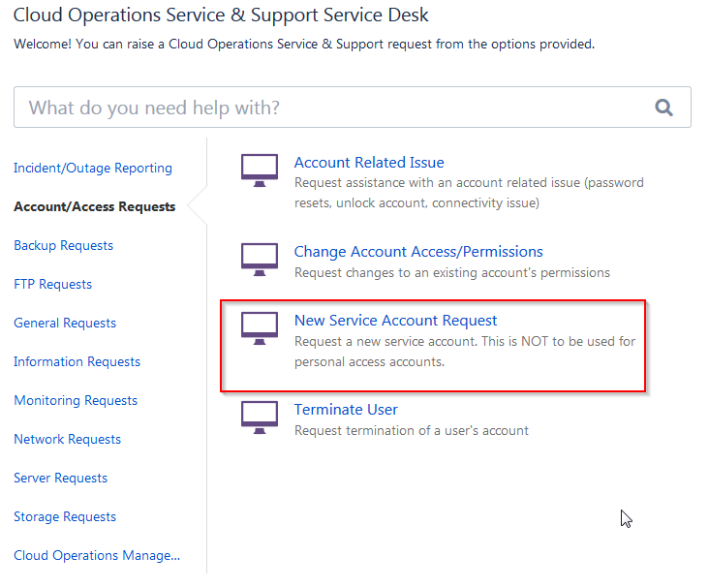Click the search magnifier icon
Screen dimensions: 709x588
[x=663, y=108]
